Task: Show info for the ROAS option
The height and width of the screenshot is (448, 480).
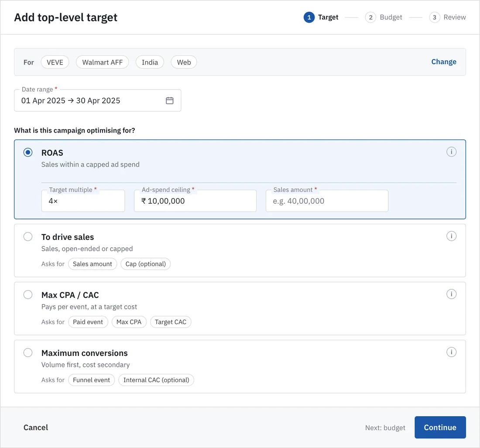Action: (x=451, y=152)
